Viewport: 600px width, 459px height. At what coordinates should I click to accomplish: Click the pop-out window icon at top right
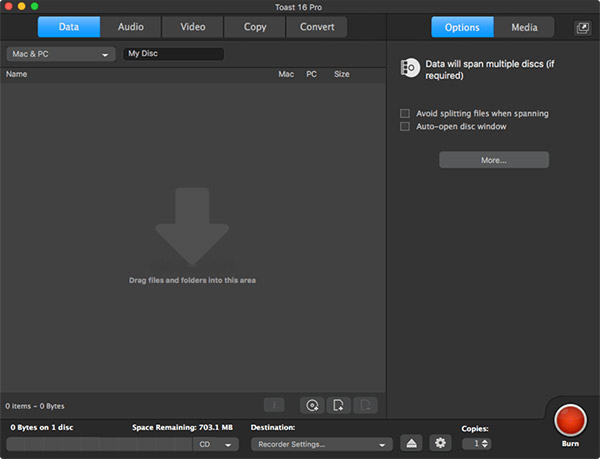click(583, 28)
